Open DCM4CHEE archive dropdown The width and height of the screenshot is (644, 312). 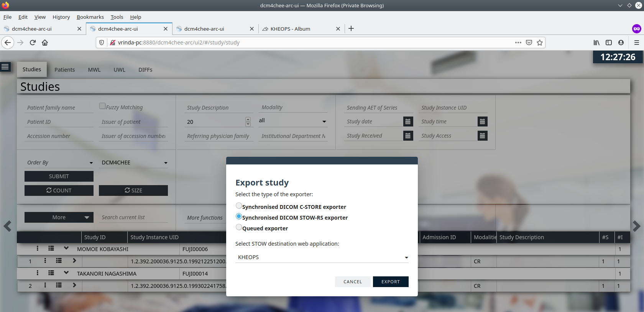point(133,163)
